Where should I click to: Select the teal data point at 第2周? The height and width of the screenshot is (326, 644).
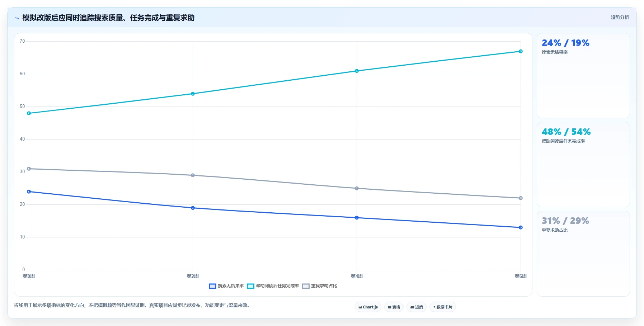(x=193, y=94)
